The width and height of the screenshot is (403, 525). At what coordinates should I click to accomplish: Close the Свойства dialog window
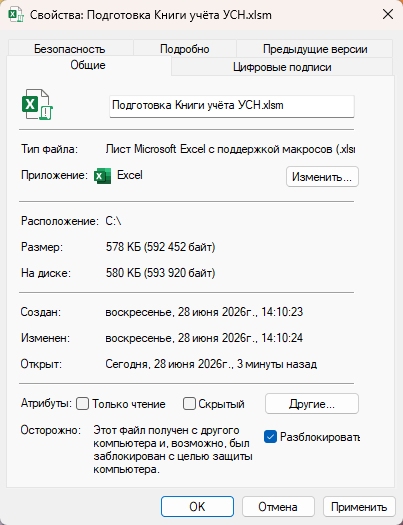click(x=388, y=14)
